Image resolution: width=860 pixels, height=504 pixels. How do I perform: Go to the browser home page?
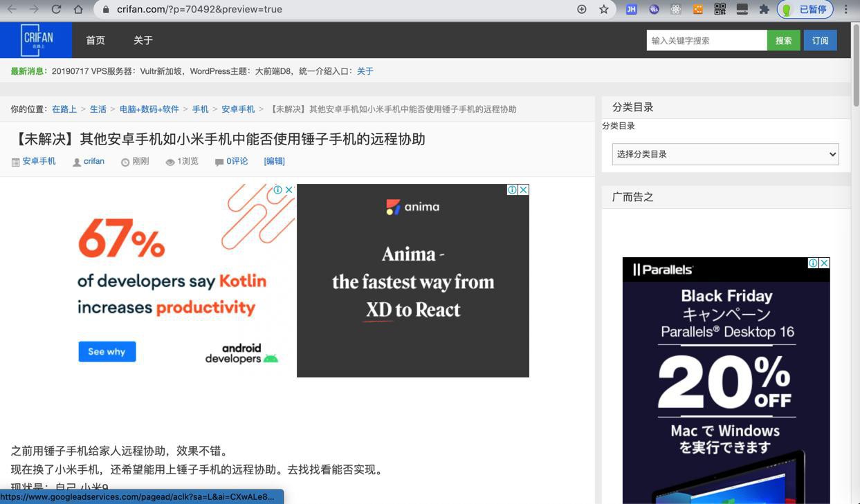pyautogui.click(x=78, y=9)
